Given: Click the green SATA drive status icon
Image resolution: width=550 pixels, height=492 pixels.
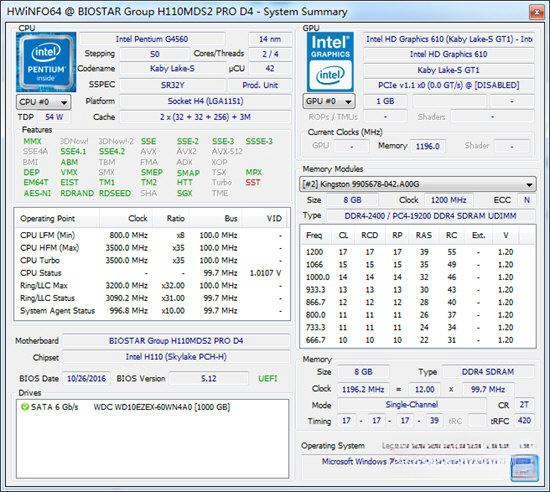Looking at the screenshot, I should click(x=25, y=407).
